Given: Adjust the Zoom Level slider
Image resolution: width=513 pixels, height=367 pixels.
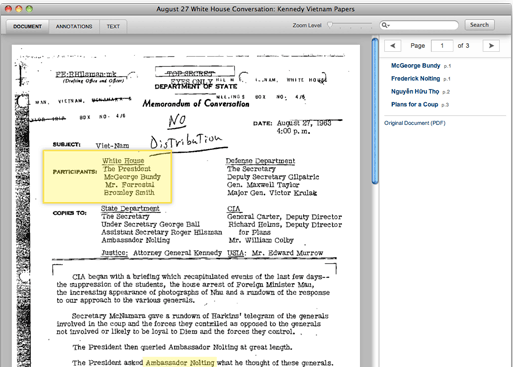Looking at the screenshot, I should tap(349, 25).
